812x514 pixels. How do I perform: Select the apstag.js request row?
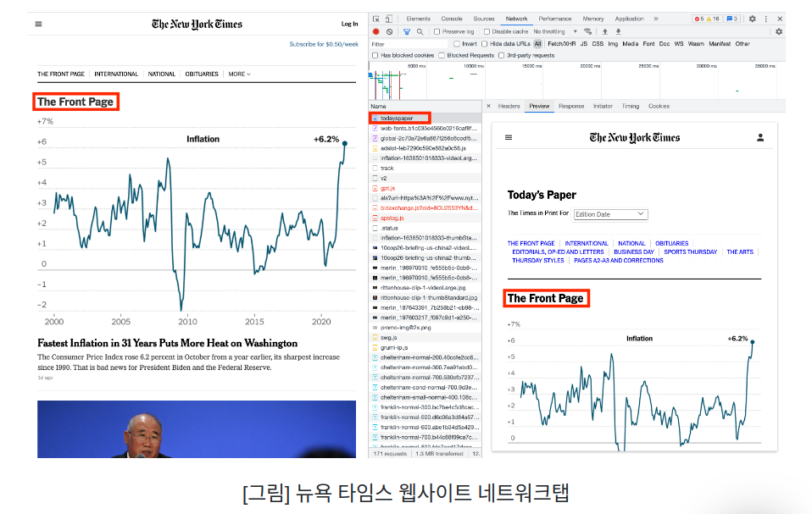tap(425, 218)
